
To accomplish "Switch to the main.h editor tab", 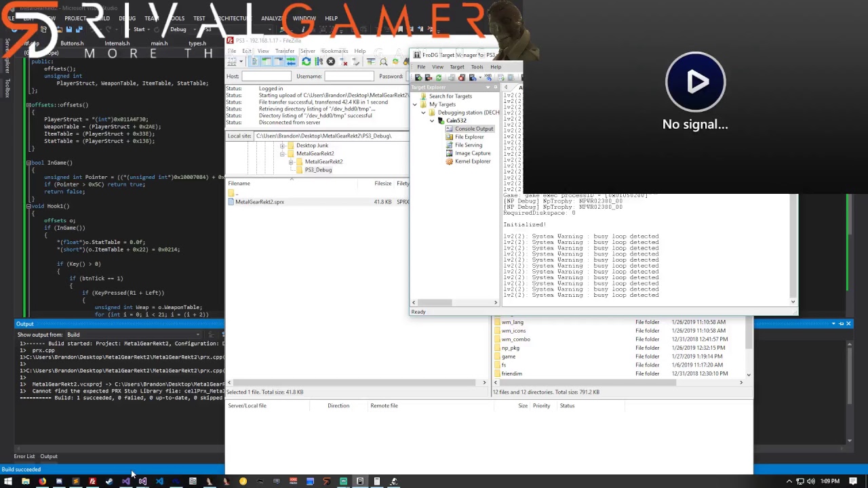I will [159, 43].
